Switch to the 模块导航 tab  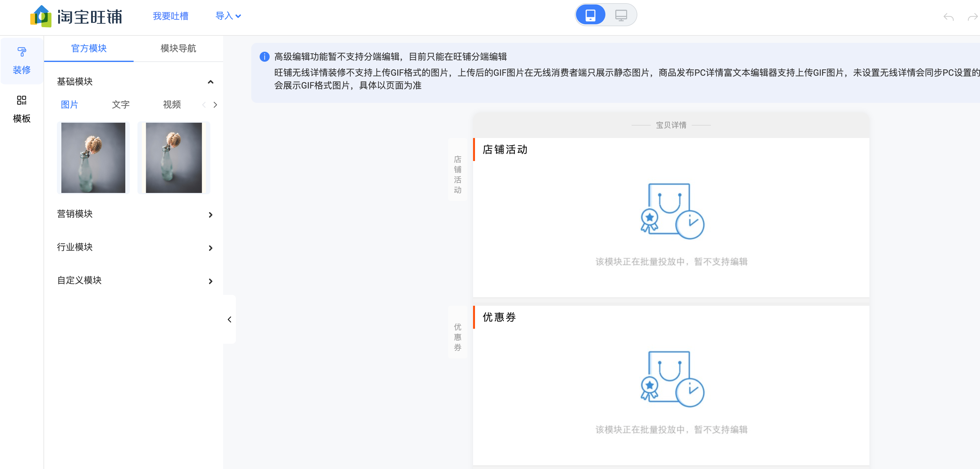coord(178,48)
